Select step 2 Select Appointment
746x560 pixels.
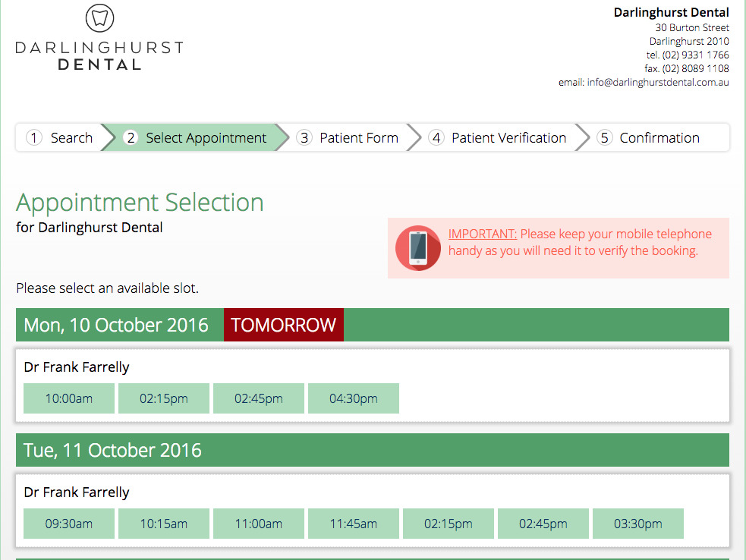194,137
